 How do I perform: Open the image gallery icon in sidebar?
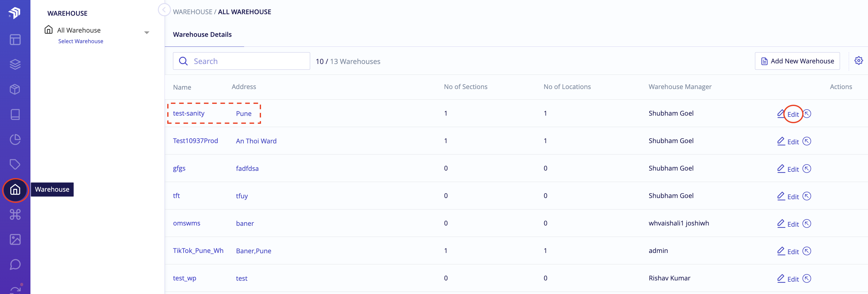(x=15, y=239)
